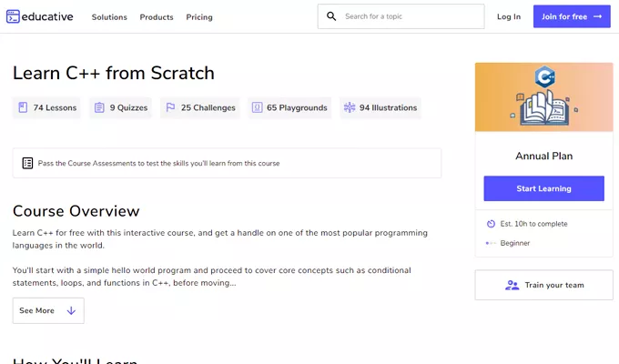Click the 25 Challenges label
Image resolution: width=619 pixels, height=364 pixels.
[x=208, y=107]
